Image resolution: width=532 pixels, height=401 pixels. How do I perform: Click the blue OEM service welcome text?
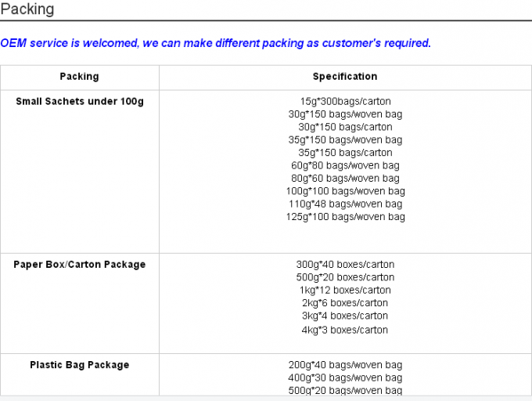coord(216,43)
